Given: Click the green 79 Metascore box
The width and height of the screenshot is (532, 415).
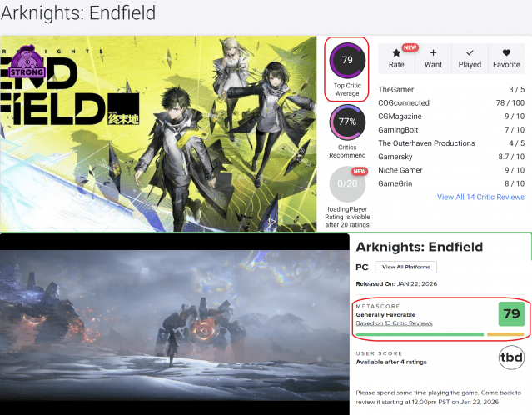Looking at the screenshot, I should (511, 314).
